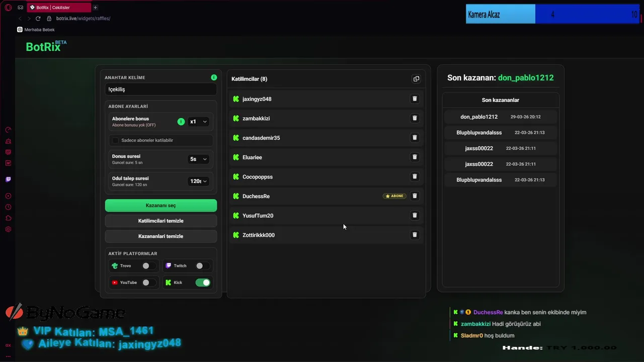Delete DuchessRe entry via trash icon
Viewport: 644px width, 362px height.
pyautogui.click(x=415, y=196)
